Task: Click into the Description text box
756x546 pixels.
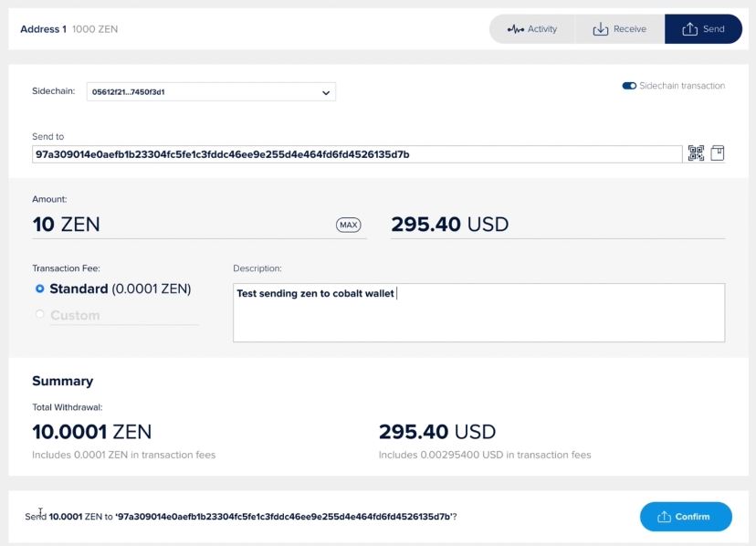Action: click(478, 313)
